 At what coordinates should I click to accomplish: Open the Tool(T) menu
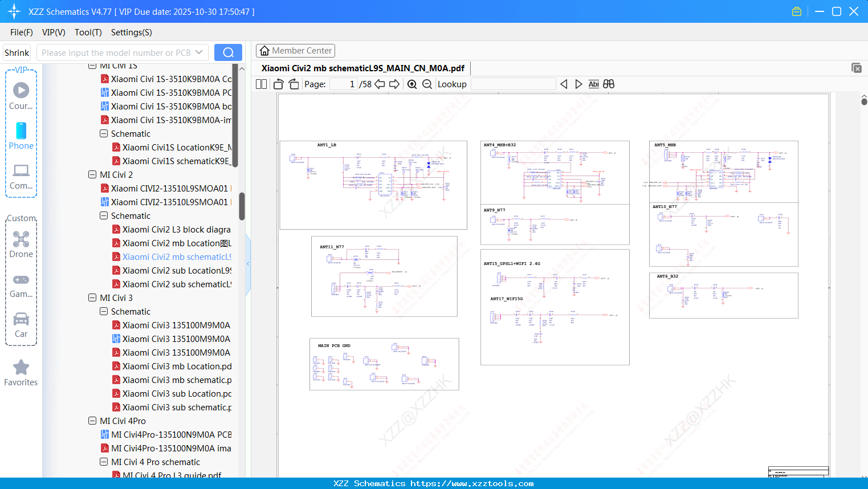pyautogui.click(x=88, y=32)
